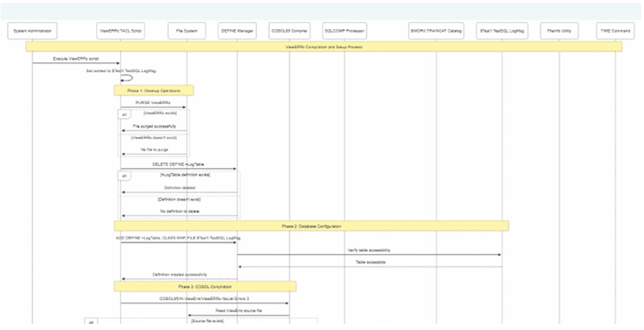The width and height of the screenshot is (644, 330).
Task: Select the TIME Command participant box
Action: [615, 31]
